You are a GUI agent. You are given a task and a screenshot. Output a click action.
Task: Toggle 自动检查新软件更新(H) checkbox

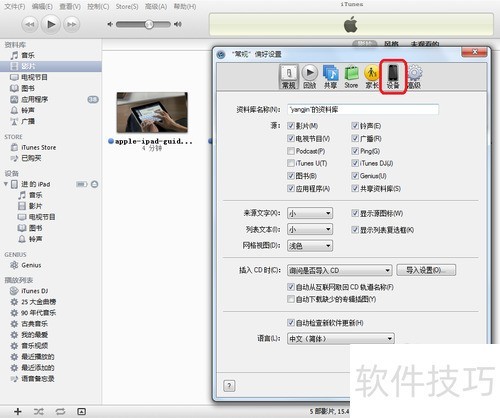click(291, 323)
